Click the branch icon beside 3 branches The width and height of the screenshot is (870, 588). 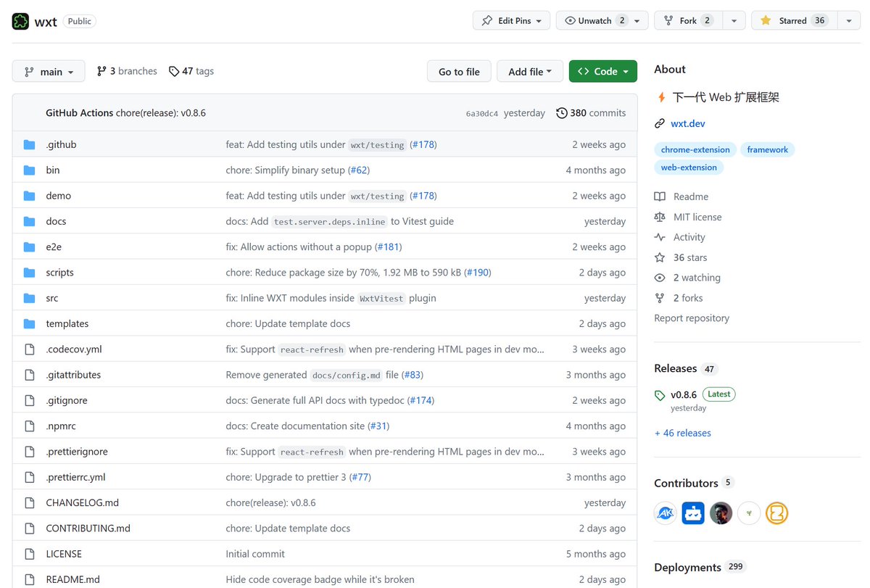coord(101,71)
